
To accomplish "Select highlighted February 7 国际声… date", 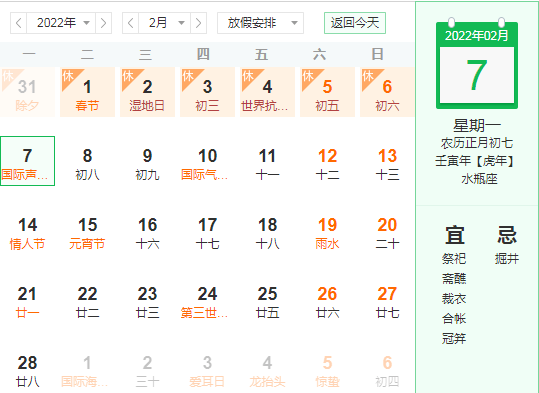I will [28, 161].
